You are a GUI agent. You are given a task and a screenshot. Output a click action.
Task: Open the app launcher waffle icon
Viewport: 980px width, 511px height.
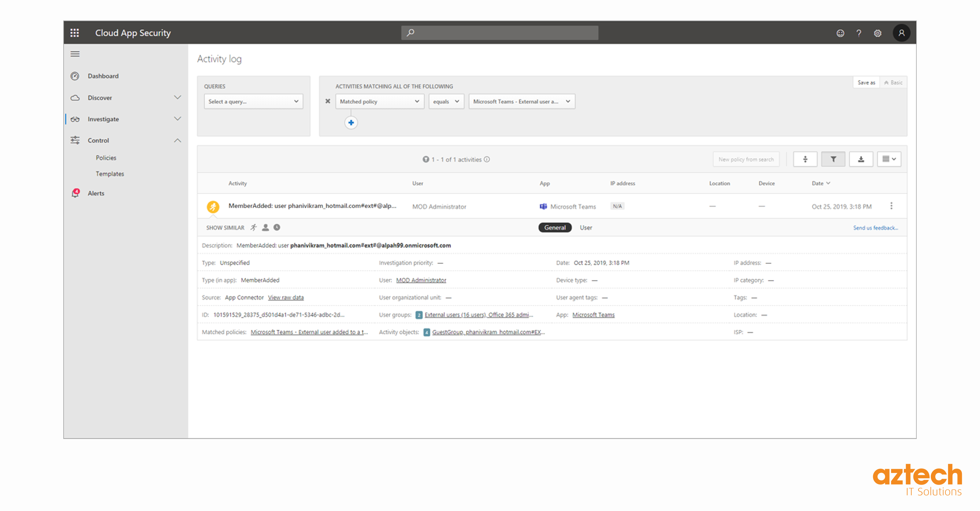[75, 33]
